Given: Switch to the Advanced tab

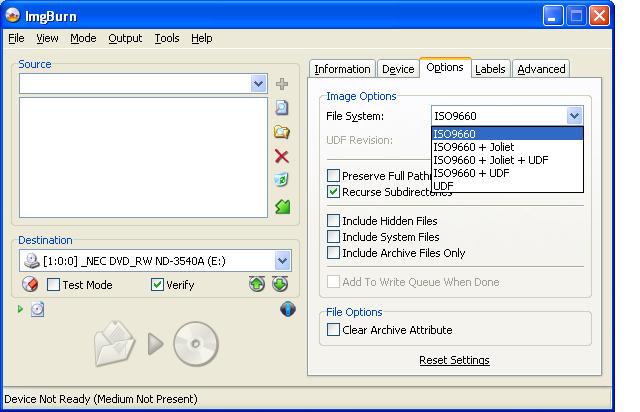Looking at the screenshot, I should 541,69.
